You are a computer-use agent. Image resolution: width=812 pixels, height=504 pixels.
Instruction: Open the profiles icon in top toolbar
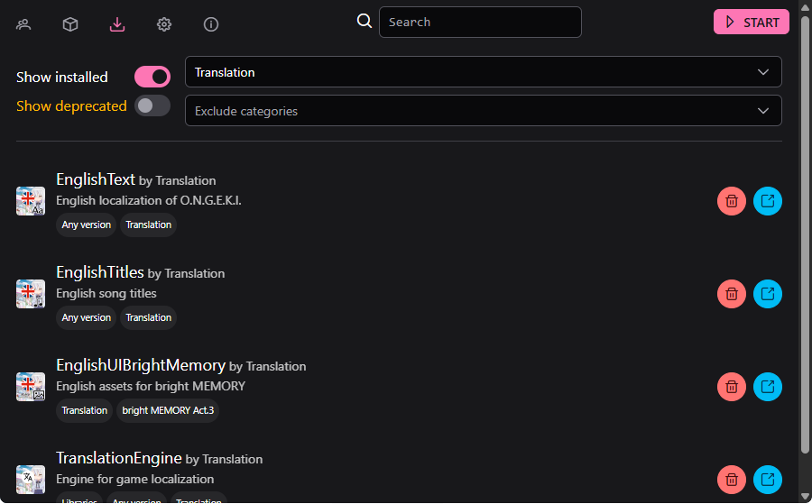(x=23, y=24)
